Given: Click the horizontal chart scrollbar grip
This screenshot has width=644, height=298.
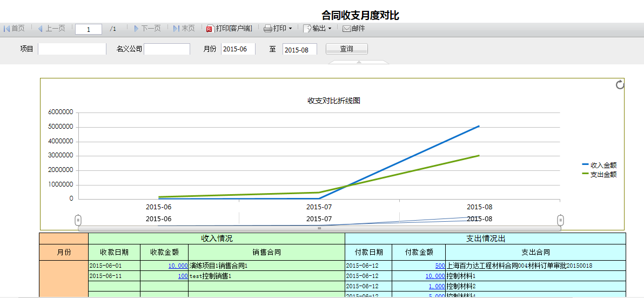Looking at the screenshot, I should pyautogui.click(x=319, y=228).
